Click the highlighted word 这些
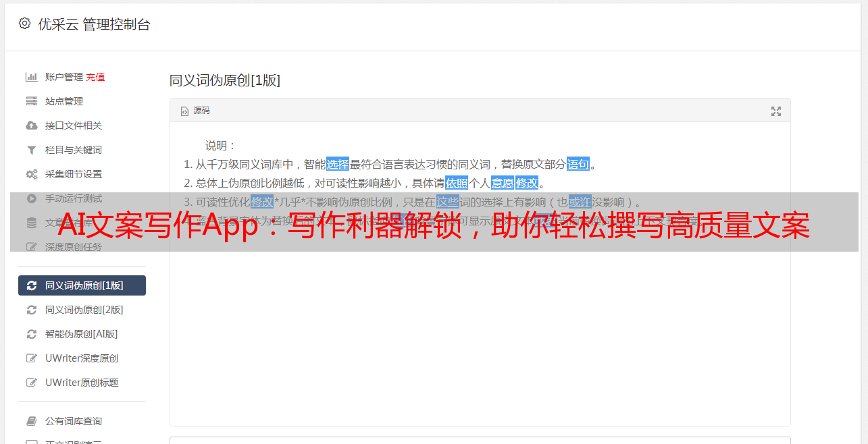868x444 pixels. pyautogui.click(x=448, y=202)
